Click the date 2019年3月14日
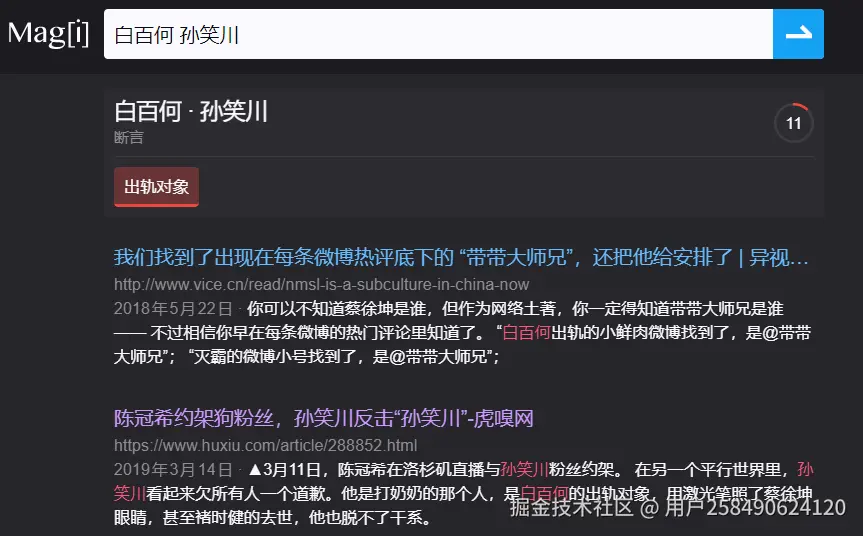Image resolution: width=863 pixels, height=536 pixels. pos(173,469)
